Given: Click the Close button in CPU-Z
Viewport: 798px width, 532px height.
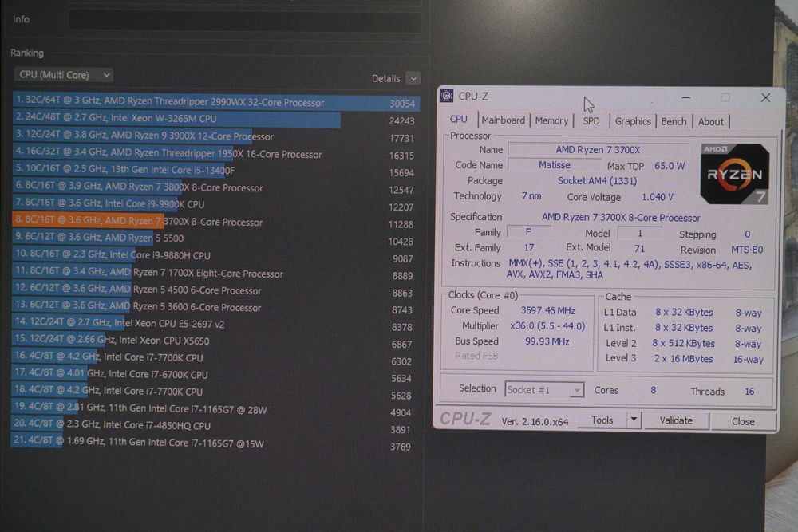Looking at the screenshot, I should [x=743, y=421].
